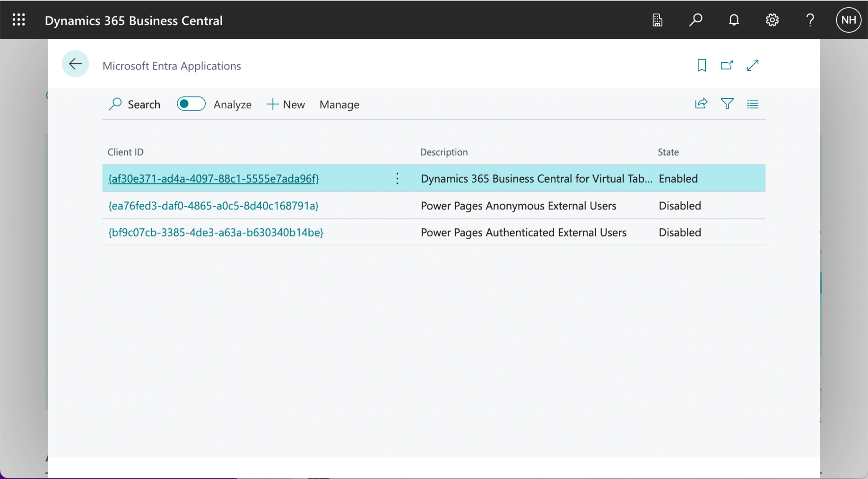
Task: Toggle the Analyze mode switch
Action: coord(191,104)
